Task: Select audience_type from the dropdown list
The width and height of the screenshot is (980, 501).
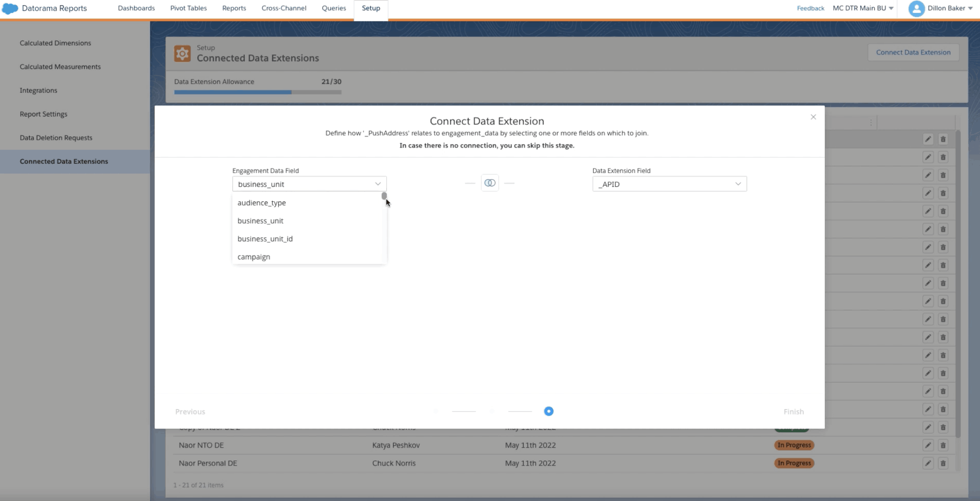Action: (309, 203)
